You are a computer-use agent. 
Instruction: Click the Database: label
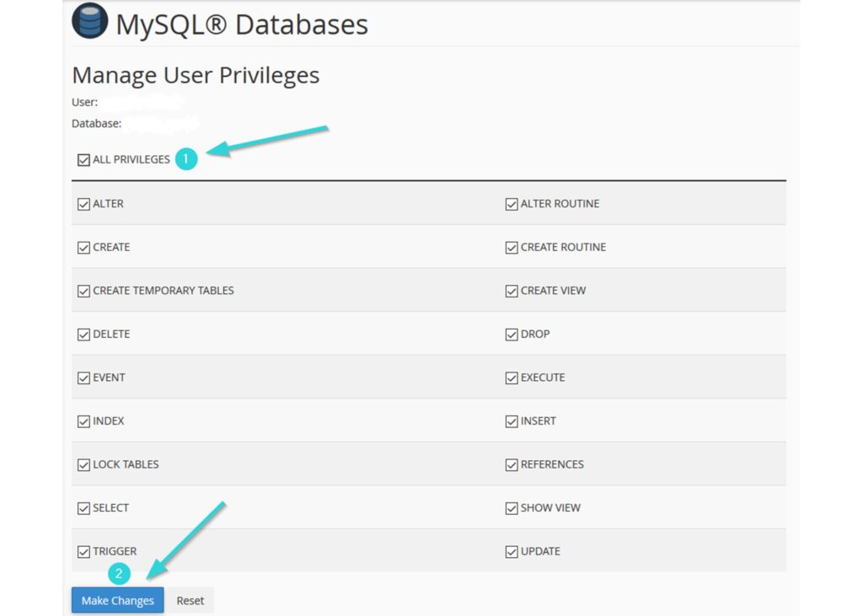pos(96,124)
